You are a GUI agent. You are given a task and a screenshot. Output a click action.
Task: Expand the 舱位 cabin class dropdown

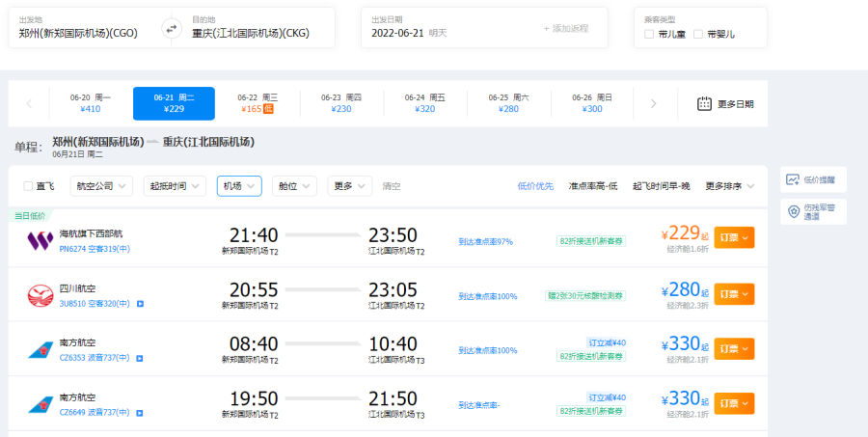click(295, 186)
